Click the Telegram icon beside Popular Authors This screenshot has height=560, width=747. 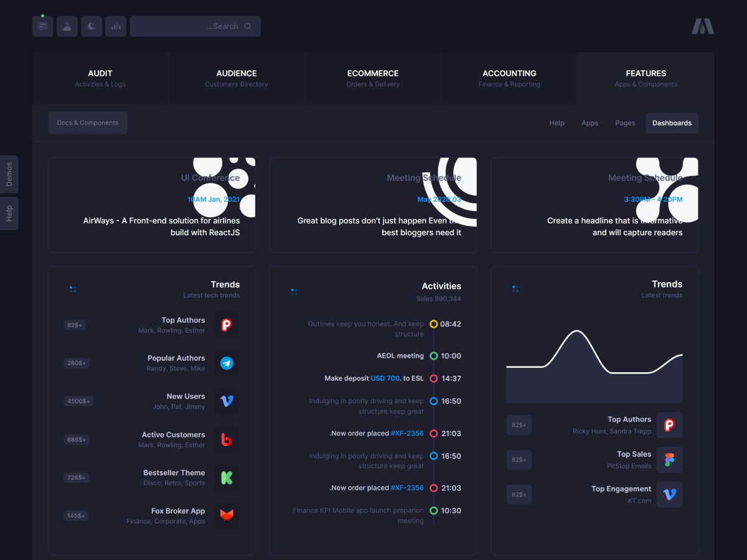pyautogui.click(x=227, y=363)
